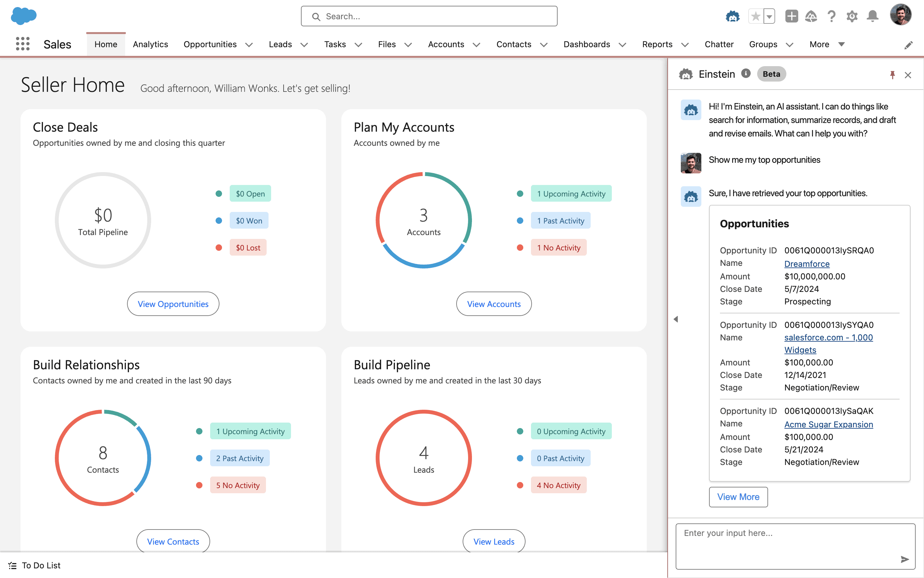Pin the Einstein panel

(892, 74)
